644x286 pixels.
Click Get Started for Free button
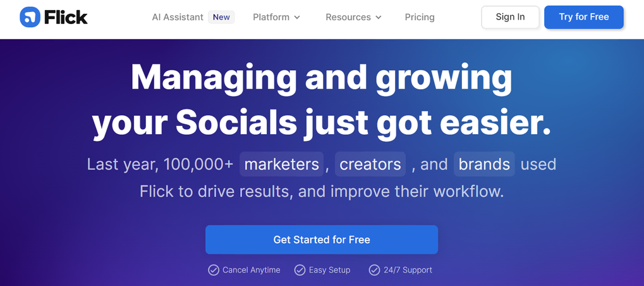point(322,240)
